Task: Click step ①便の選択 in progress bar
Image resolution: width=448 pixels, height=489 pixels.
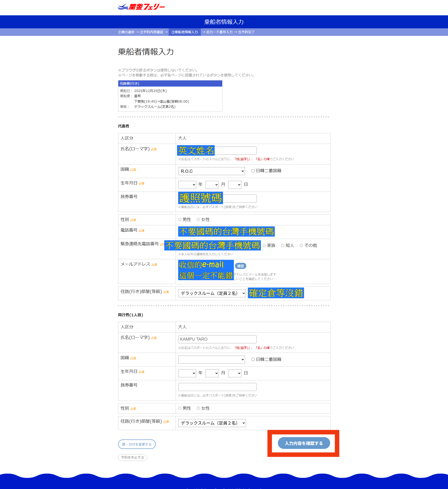Action: (x=126, y=32)
